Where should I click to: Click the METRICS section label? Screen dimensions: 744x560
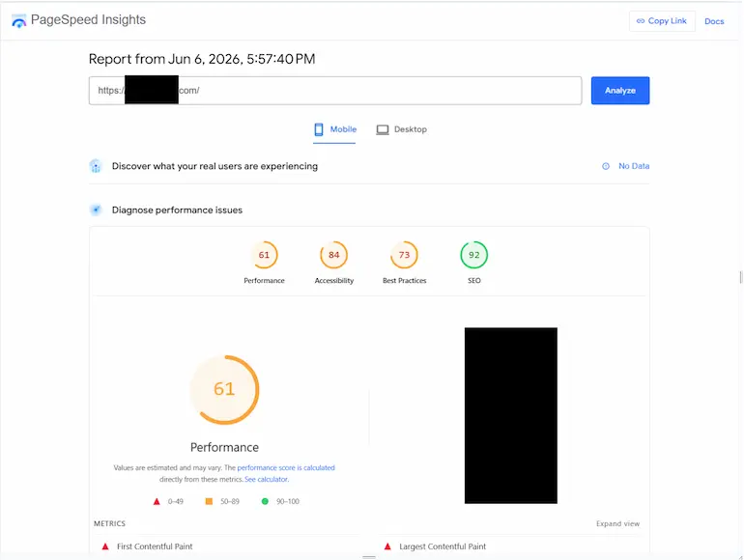(x=109, y=523)
